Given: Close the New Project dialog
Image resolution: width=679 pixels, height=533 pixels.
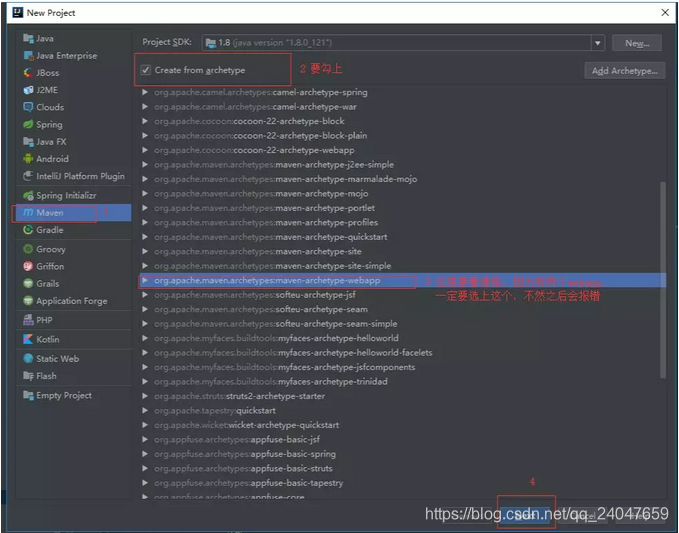Looking at the screenshot, I should coord(665,13).
